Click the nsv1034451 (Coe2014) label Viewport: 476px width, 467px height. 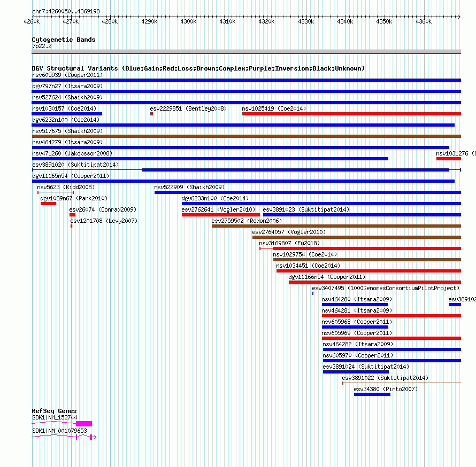pos(308,266)
